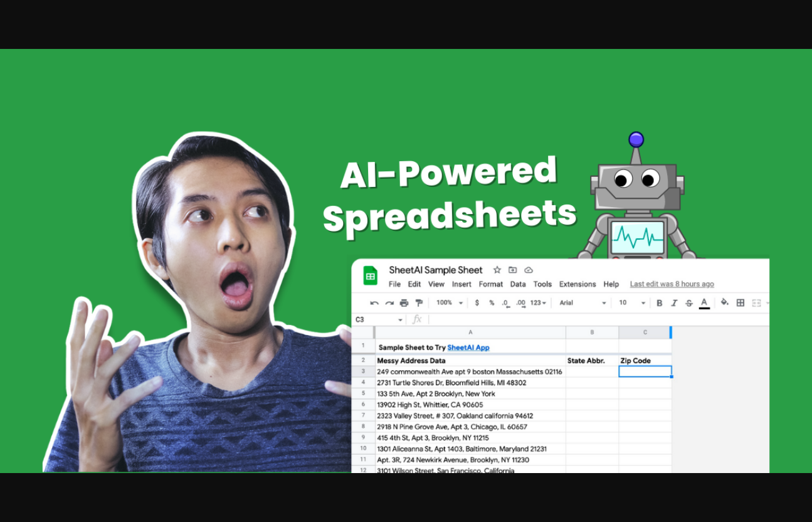Open the 100% zoom dropdown
This screenshot has height=522, width=812.
450,303
